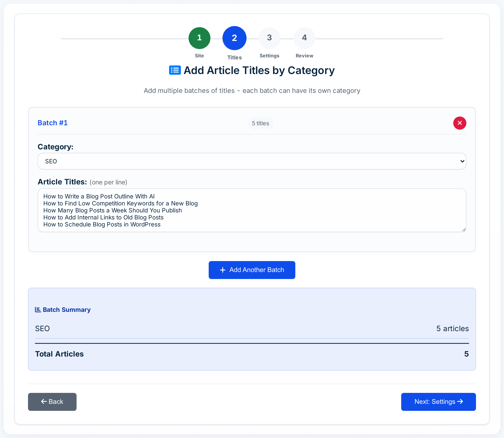Screen dimensions: 504x438
Task: Go to step 1 Site circle
Action: point(199,38)
